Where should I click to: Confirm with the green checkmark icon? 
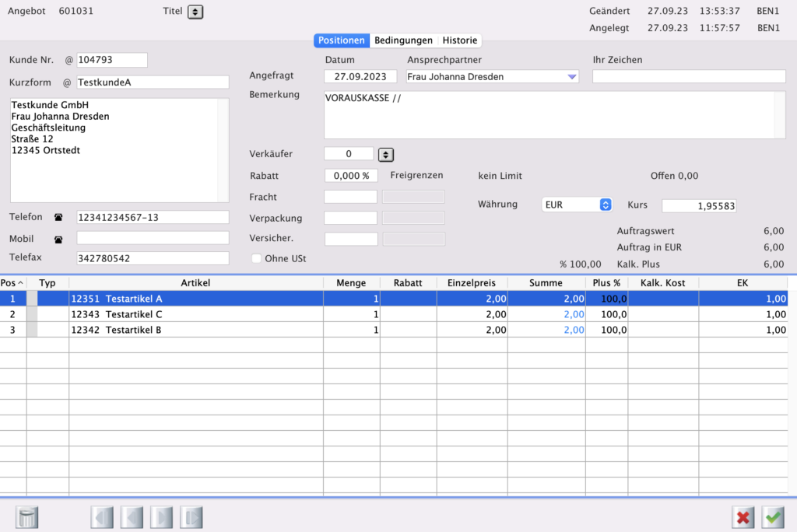[773, 517]
